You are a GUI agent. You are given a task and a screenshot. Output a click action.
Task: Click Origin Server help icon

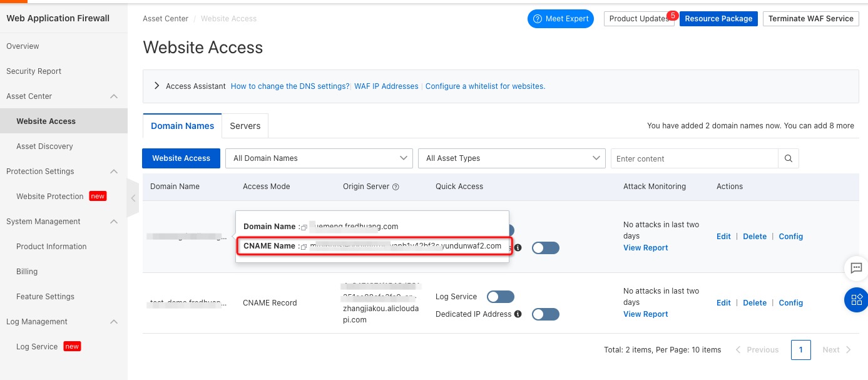click(x=396, y=187)
